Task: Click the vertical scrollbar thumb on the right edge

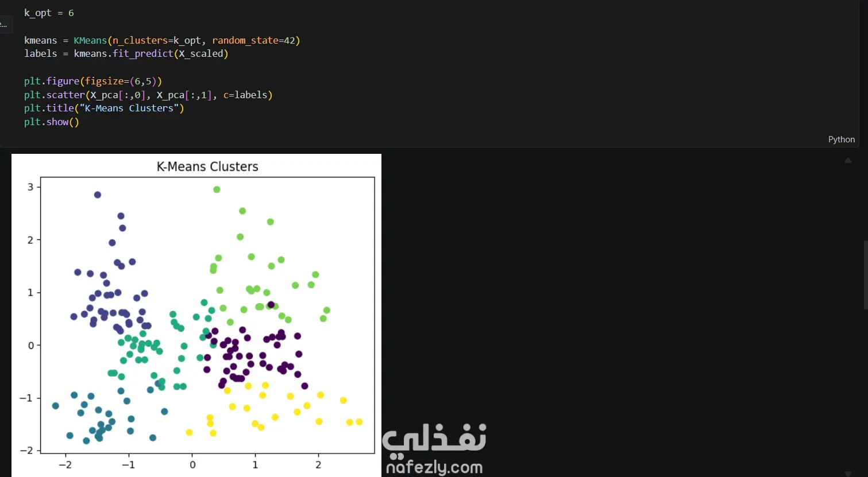Action: (x=866, y=276)
